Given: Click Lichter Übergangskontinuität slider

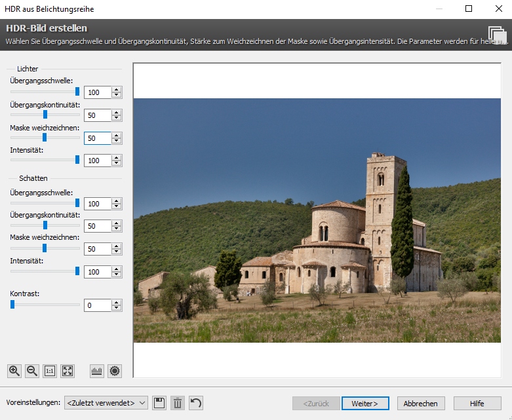Looking at the screenshot, I should (45, 115).
